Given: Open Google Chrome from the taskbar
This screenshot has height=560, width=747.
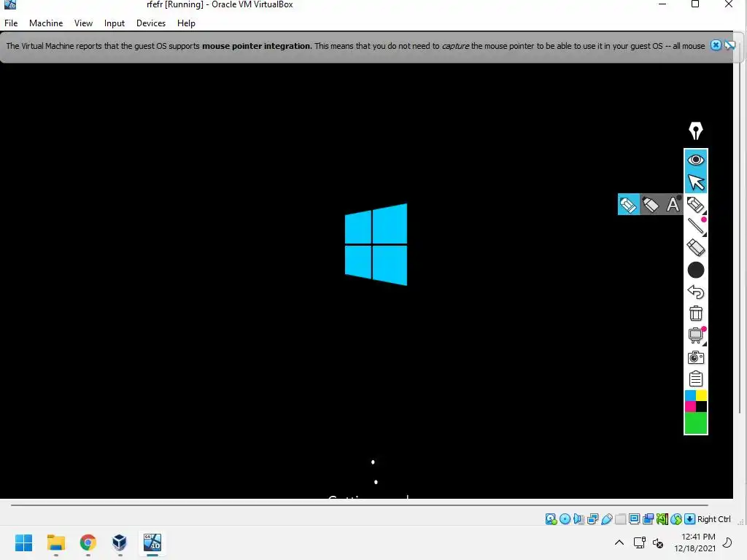Looking at the screenshot, I should [88, 542].
